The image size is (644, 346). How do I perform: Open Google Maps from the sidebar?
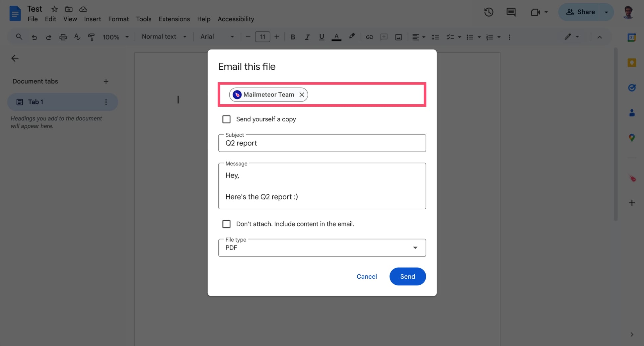632,138
